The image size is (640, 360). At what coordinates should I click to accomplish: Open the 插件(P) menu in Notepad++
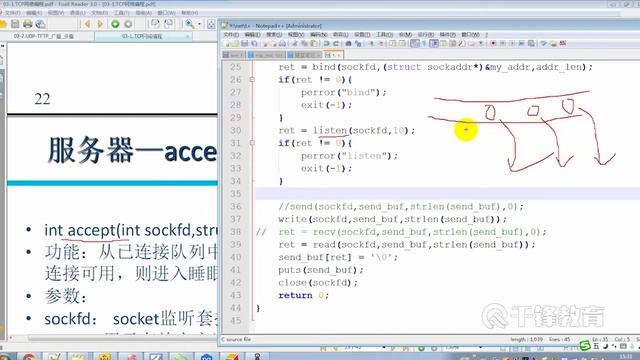(x=448, y=35)
